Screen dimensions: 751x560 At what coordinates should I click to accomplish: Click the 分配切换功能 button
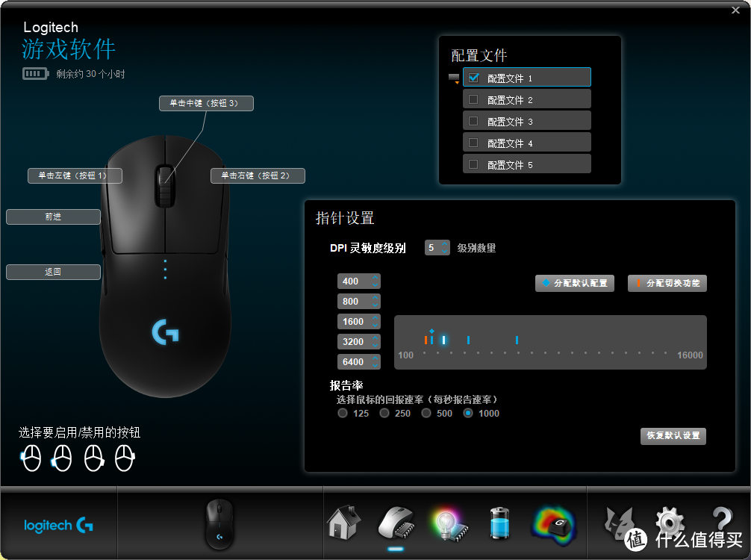pos(667,283)
